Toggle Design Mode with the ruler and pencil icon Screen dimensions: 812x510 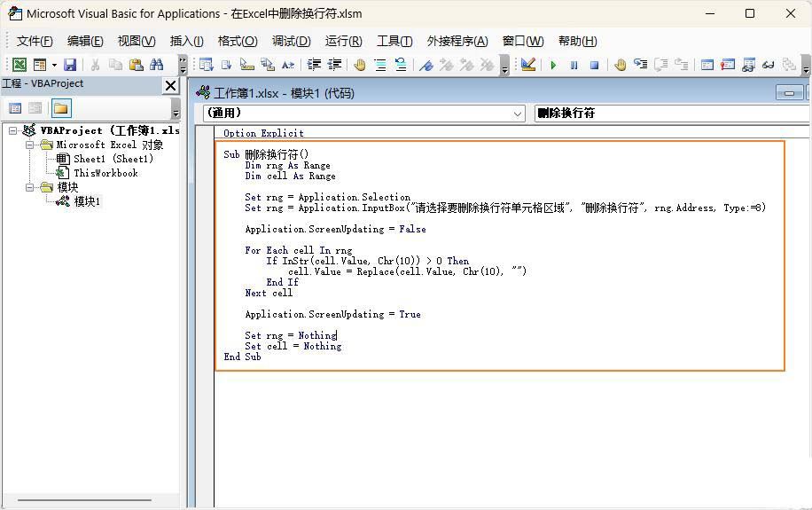[528, 64]
